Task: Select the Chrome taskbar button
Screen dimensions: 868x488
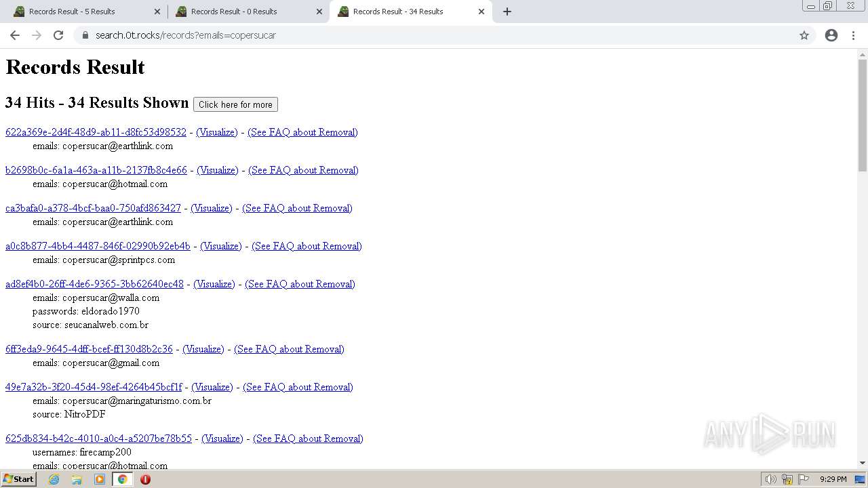Action: coord(123,479)
